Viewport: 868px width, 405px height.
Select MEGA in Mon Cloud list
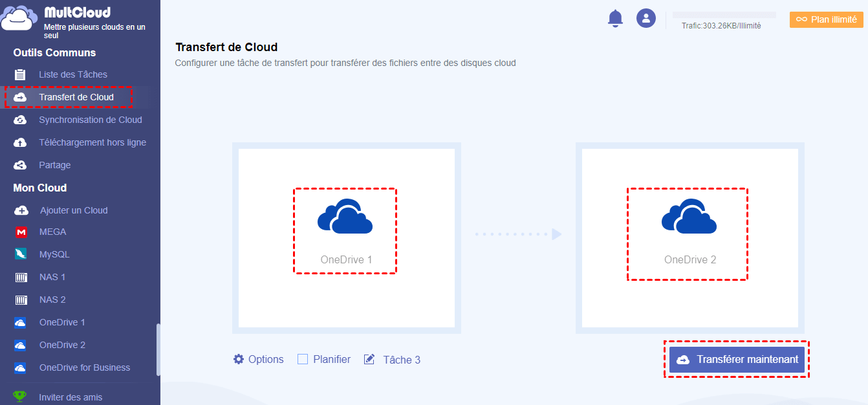coord(53,232)
